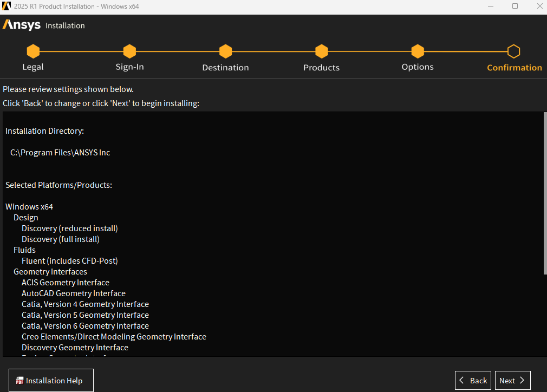Click 'Discovery Geometry Interface' row

[x=75, y=348]
